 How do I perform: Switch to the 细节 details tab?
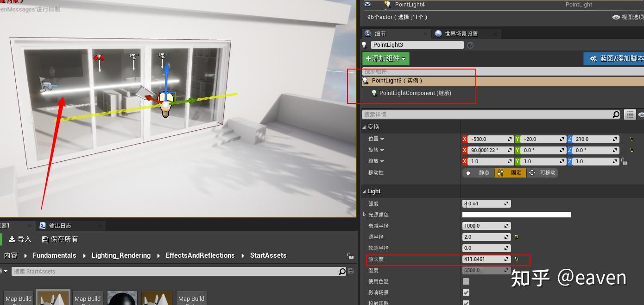[380, 33]
